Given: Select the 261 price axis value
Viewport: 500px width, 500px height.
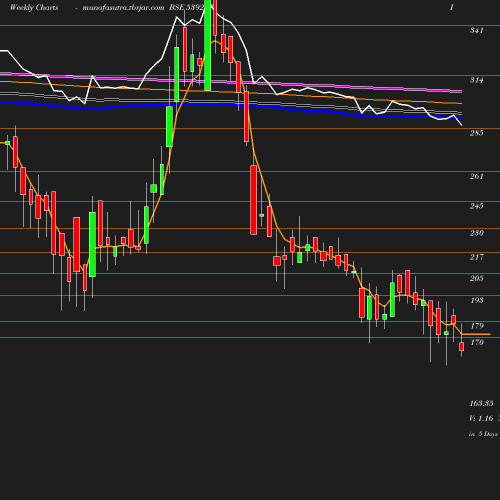Looking at the screenshot, I should click(476, 176).
